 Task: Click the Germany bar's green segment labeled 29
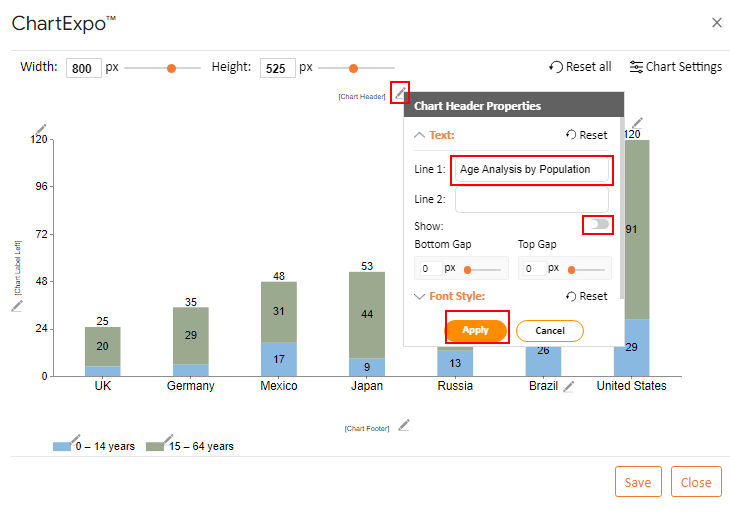tap(191, 335)
